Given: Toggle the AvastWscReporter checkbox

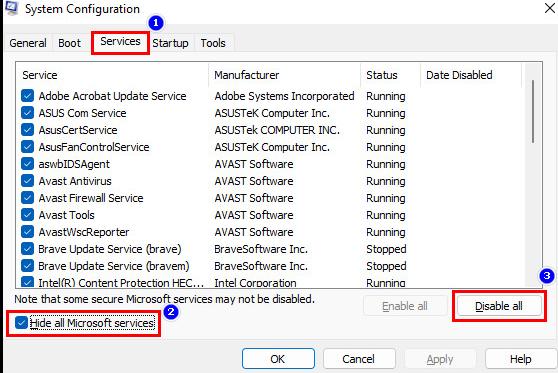Looking at the screenshot, I should tap(27, 232).
